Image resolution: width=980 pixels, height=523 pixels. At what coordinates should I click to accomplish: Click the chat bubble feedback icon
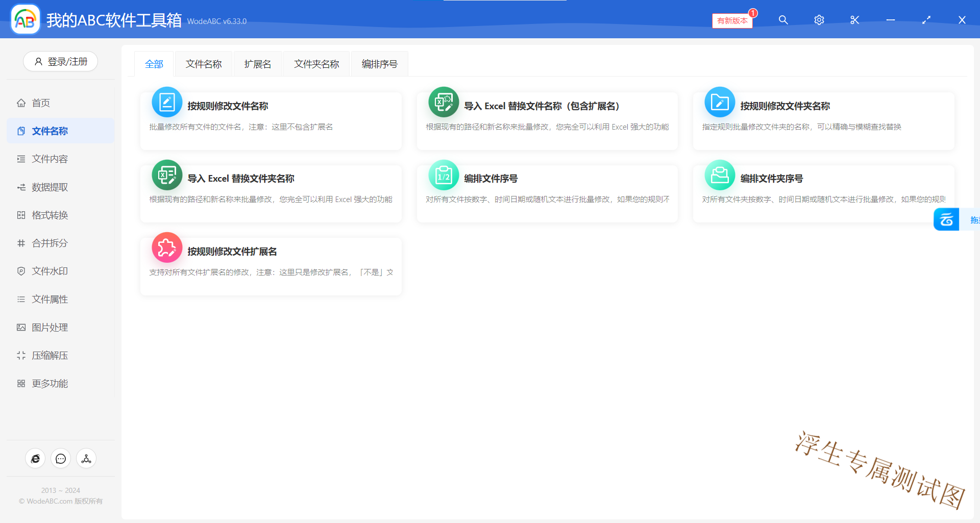click(61, 459)
